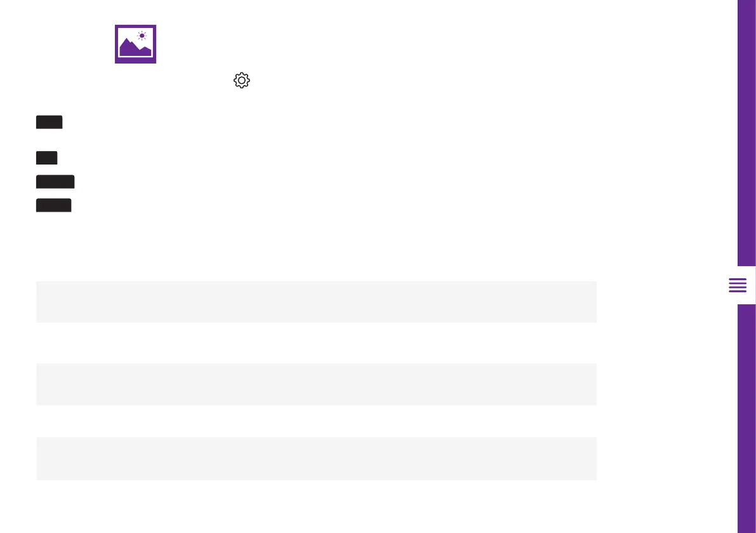Click inside the first gray box
Viewport: 756px width, 533px height.
316,302
